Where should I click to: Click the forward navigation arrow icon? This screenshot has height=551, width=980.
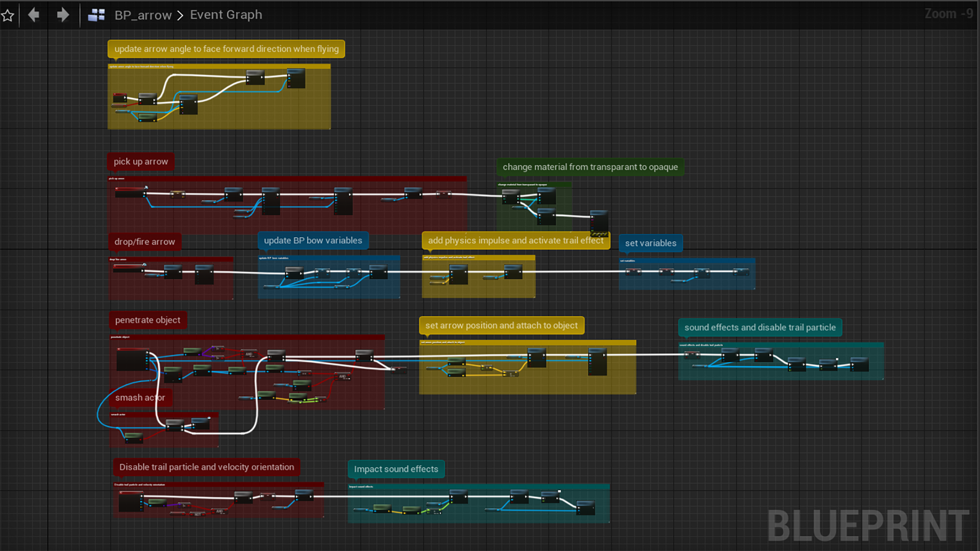[x=62, y=15]
